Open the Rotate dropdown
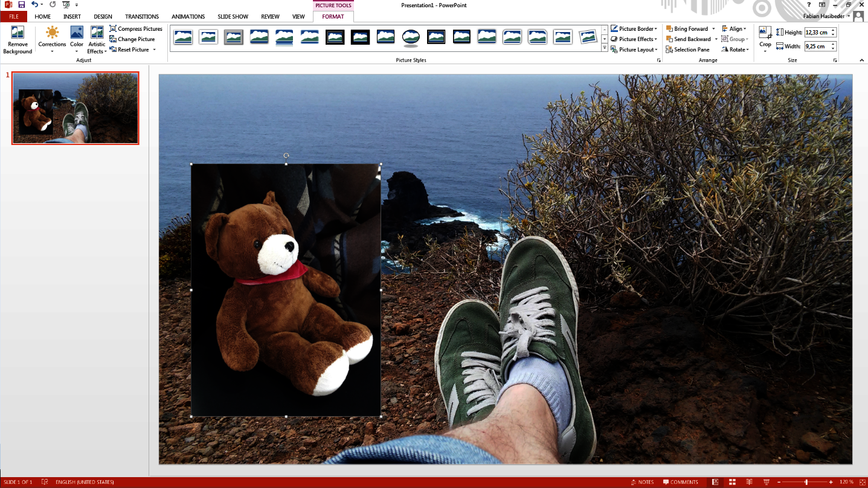868x488 pixels. (735, 49)
